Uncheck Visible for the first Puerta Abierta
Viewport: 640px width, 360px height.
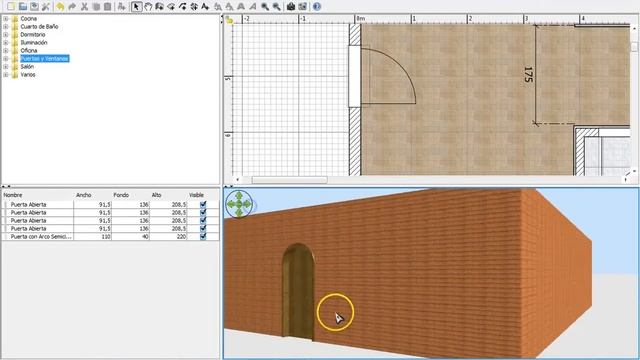pos(203,204)
